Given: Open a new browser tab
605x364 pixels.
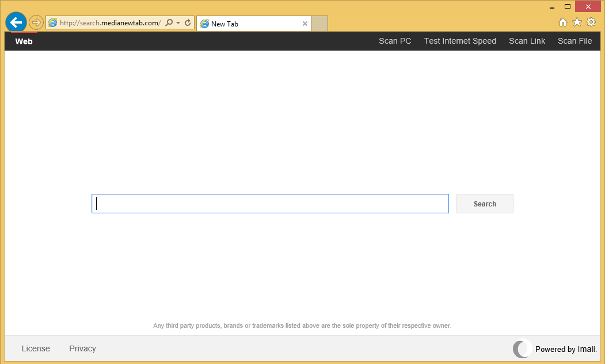Looking at the screenshot, I should tap(319, 24).
